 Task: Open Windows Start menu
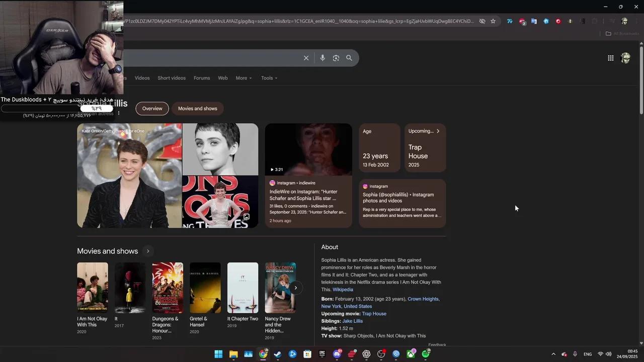[x=218, y=354]
